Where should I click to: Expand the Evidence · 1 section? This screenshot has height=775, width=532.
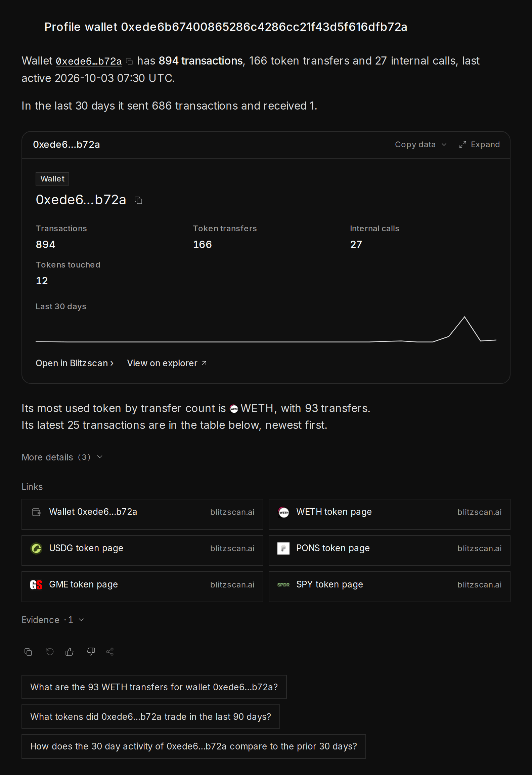tap(53, 620)
